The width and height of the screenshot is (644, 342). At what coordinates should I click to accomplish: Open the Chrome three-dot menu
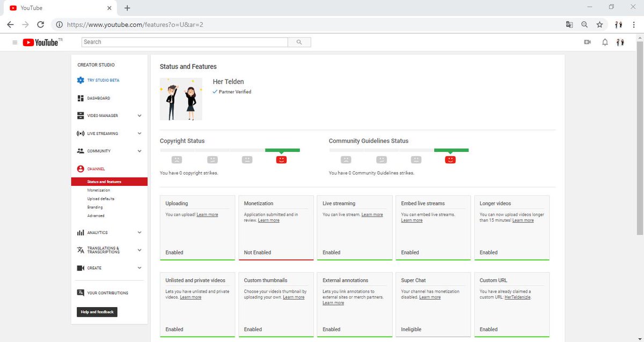(634, 25)
